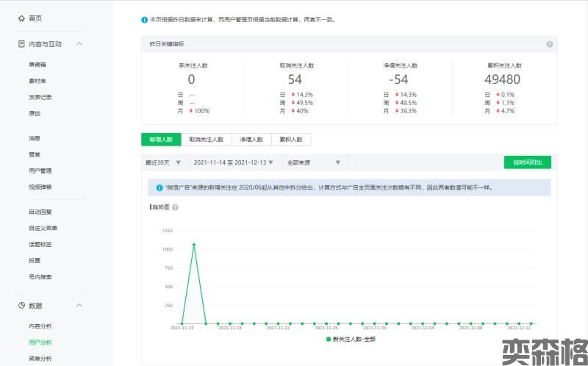Click the 内容与互动 document icon
This screenshot has width=588, height=366.
click(21, 44)
